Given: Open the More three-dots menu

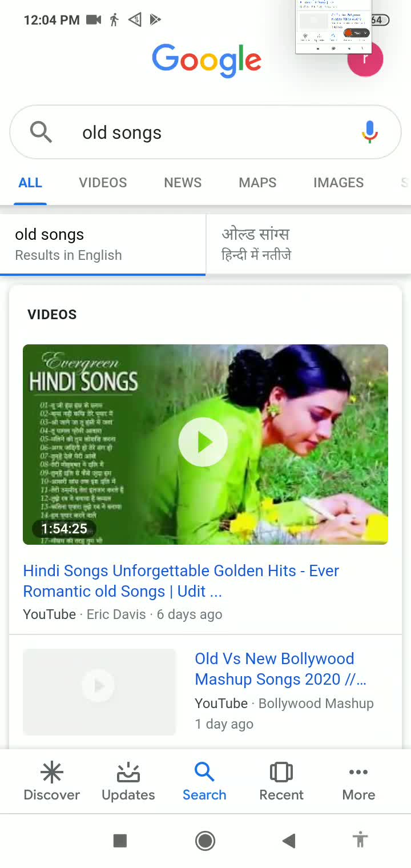Looking at the screenshot, I should coord(358,772).
